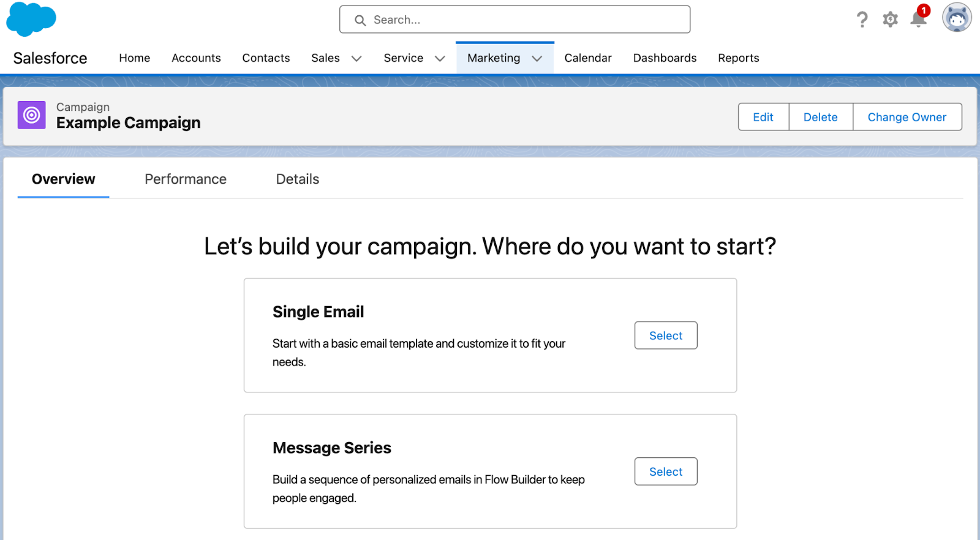The height and width of the screenshot is (540, 980).
Task: Open the notifications bell icon
Action: (x=919, y=18)
